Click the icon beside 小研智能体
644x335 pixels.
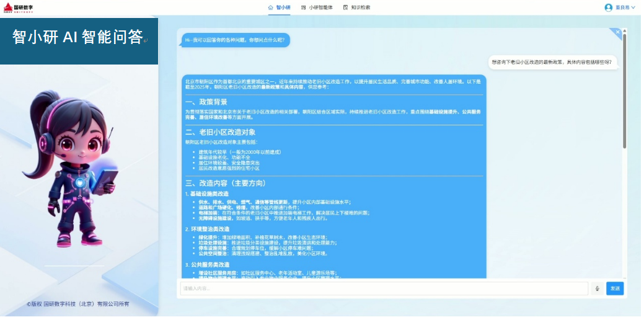click(x=304, y=7)
